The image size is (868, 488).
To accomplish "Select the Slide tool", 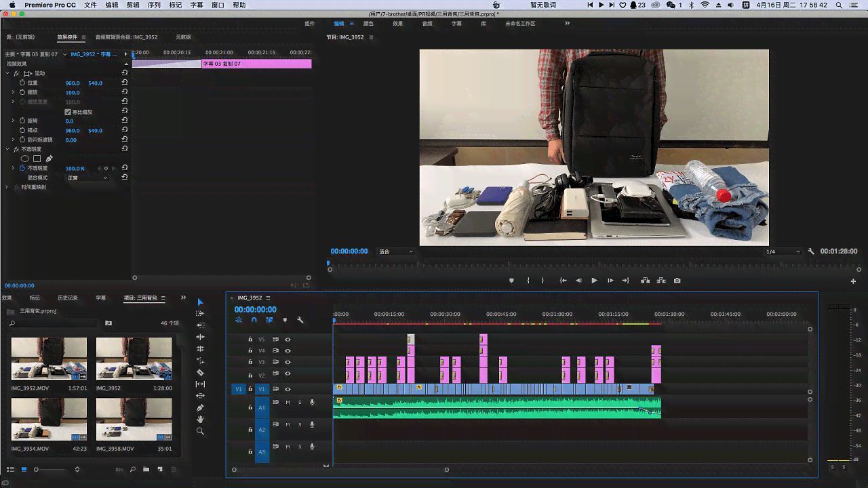I will point(200,396).
